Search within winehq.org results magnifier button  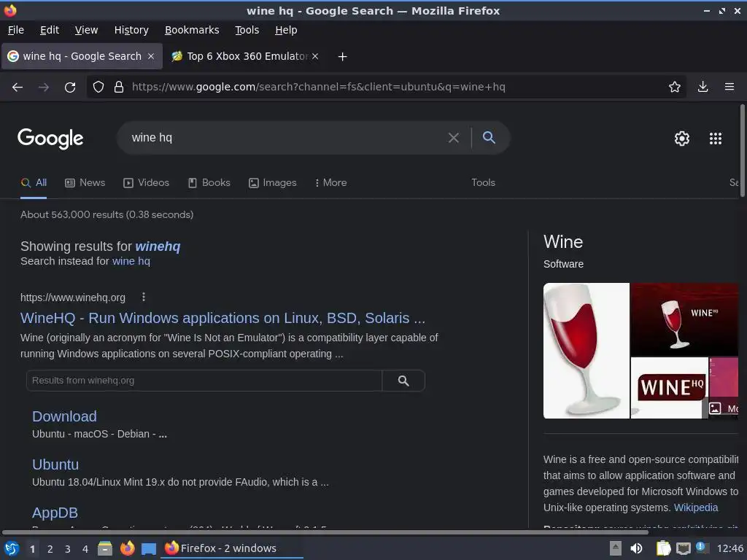tap(403, 381)
